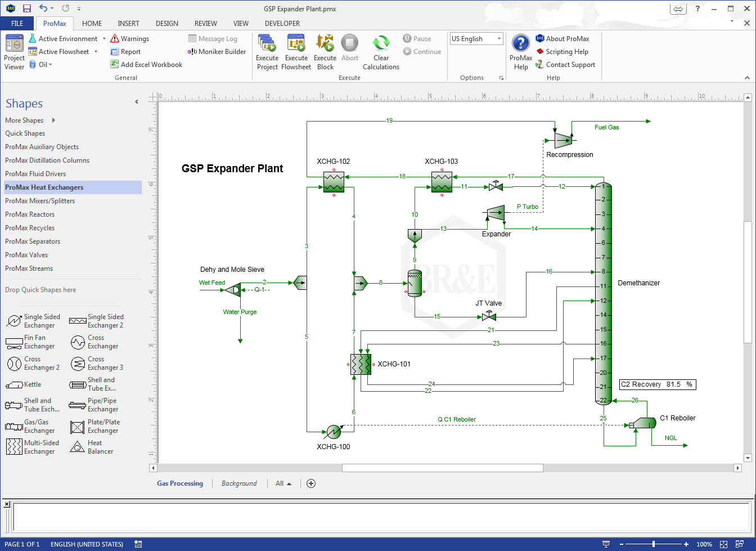Screen dimensions: 756x551
Task: Switch to the INSERT tab
Action: (128, 24)
